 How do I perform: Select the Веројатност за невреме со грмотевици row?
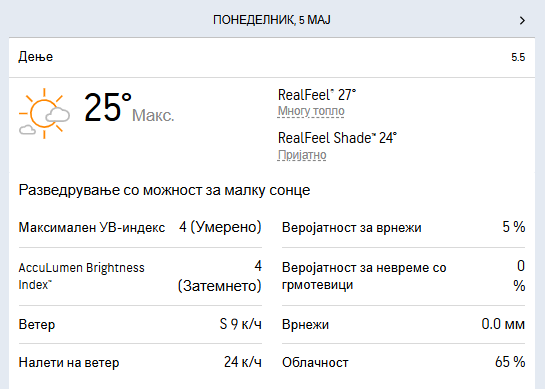(x=403, y=276)
